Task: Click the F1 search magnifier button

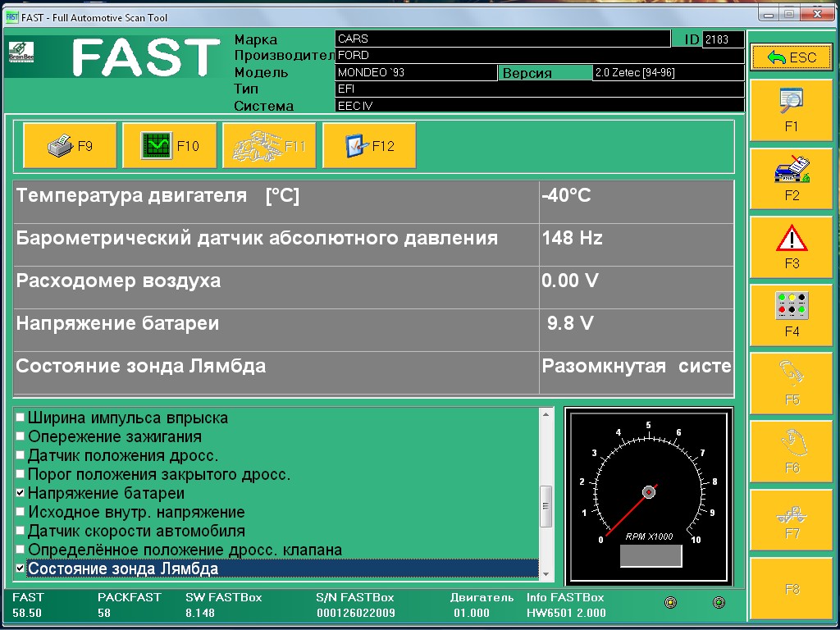Action: pos(792,111)
